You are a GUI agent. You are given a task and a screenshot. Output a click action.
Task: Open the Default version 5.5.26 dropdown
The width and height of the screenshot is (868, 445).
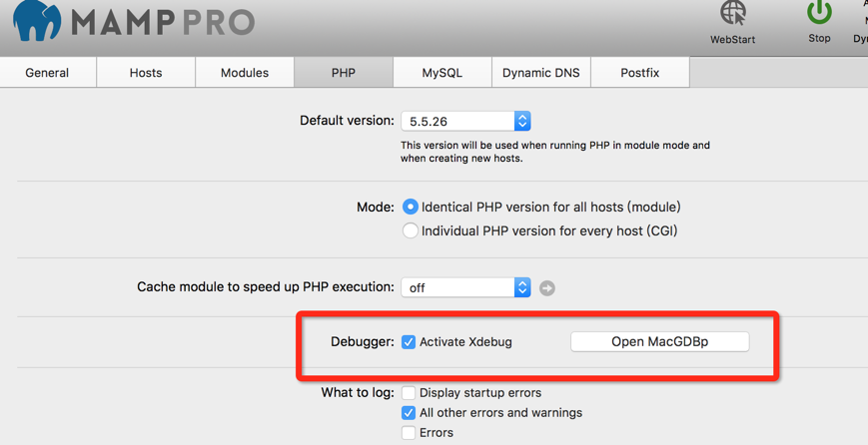click(465, 121)
